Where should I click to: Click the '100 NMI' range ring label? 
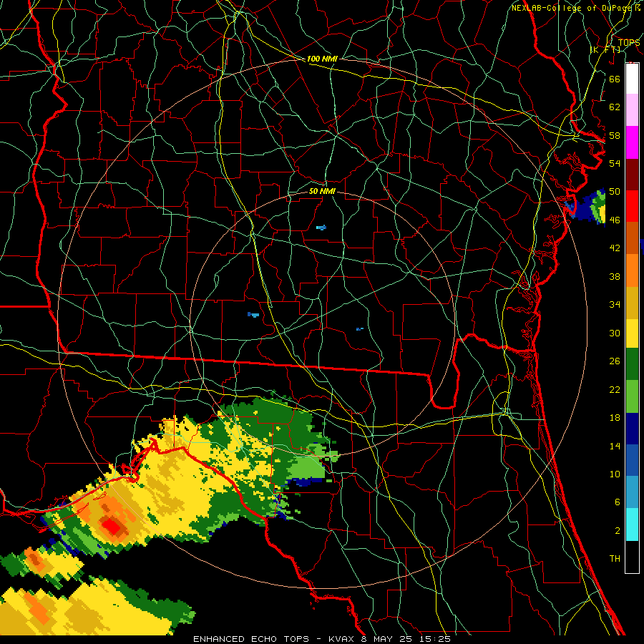tap(322, 59)
